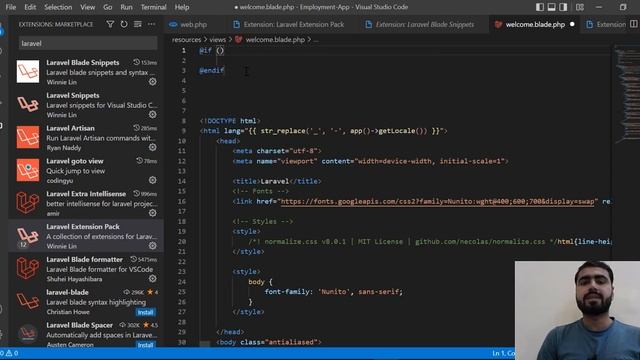
Task: Show errors and warnings in status bar
Action: click(x=9, y=353)
